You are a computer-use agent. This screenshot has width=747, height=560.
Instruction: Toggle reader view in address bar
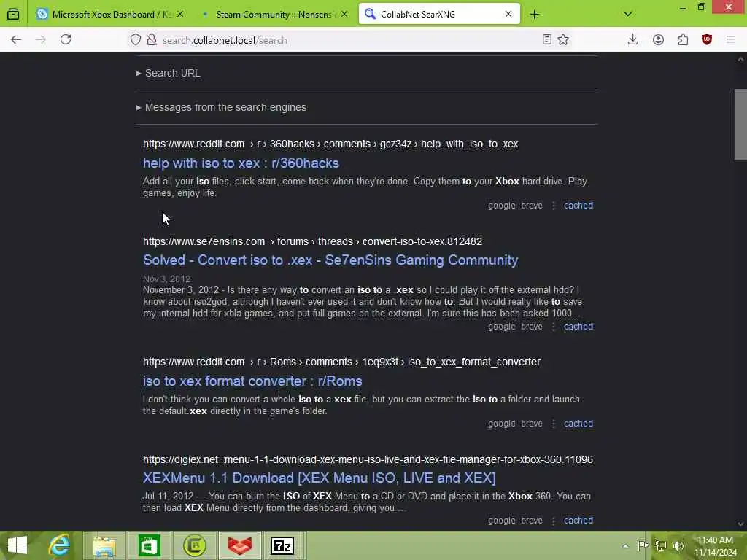pyautogui.click(x=547, y=40)
